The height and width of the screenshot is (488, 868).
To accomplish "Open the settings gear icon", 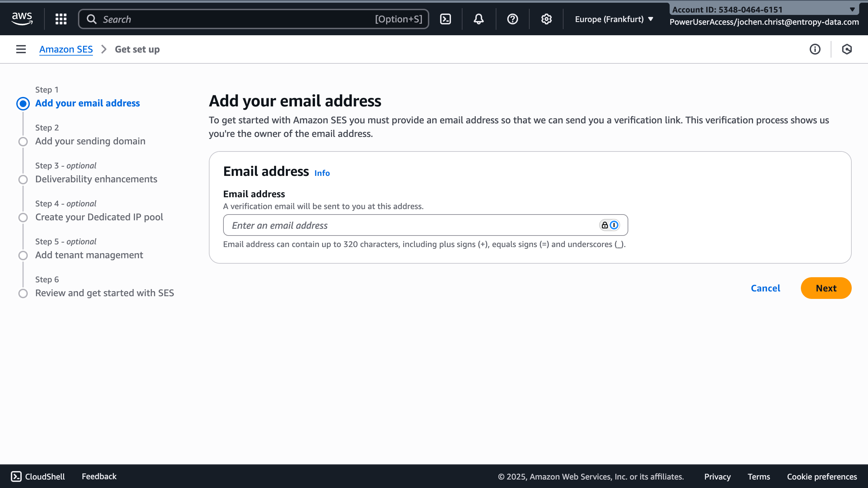I will (546, 19).
